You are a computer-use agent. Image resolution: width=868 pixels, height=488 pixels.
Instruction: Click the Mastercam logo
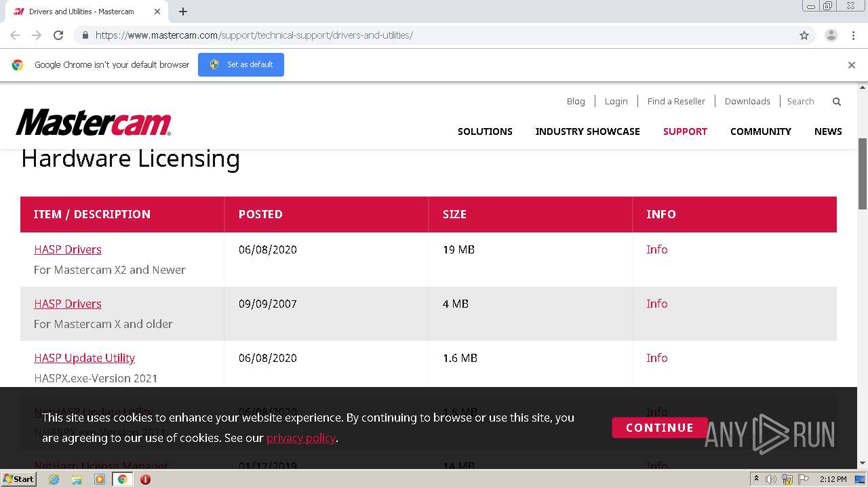pos(94,123)
